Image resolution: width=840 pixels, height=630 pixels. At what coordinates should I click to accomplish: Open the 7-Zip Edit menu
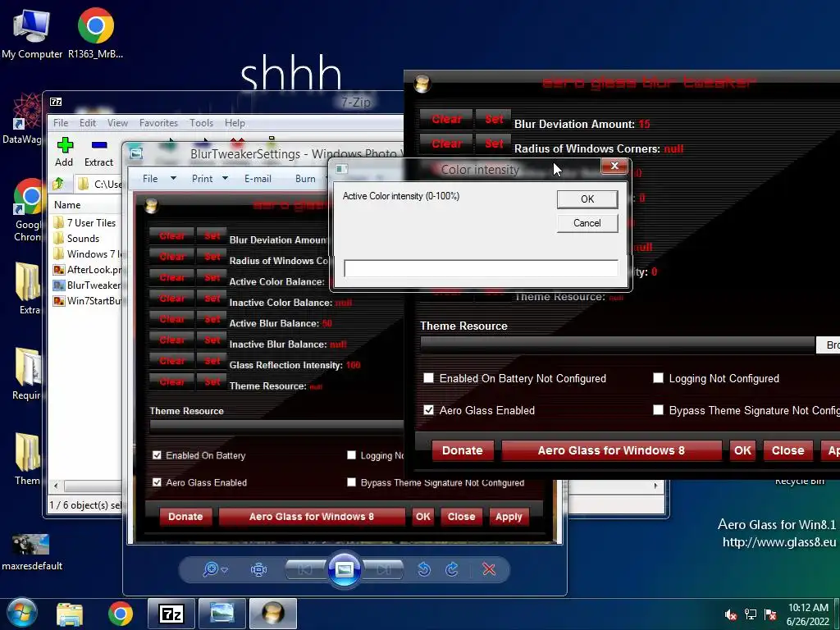87,123
